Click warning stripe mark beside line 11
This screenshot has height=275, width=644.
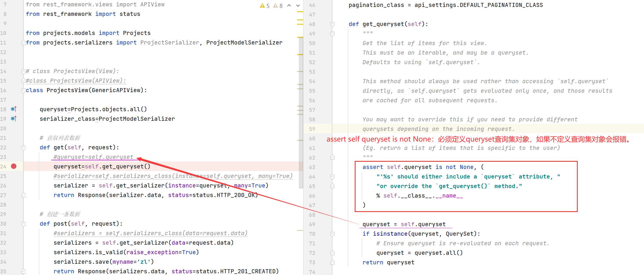click(x=300, y=37)
